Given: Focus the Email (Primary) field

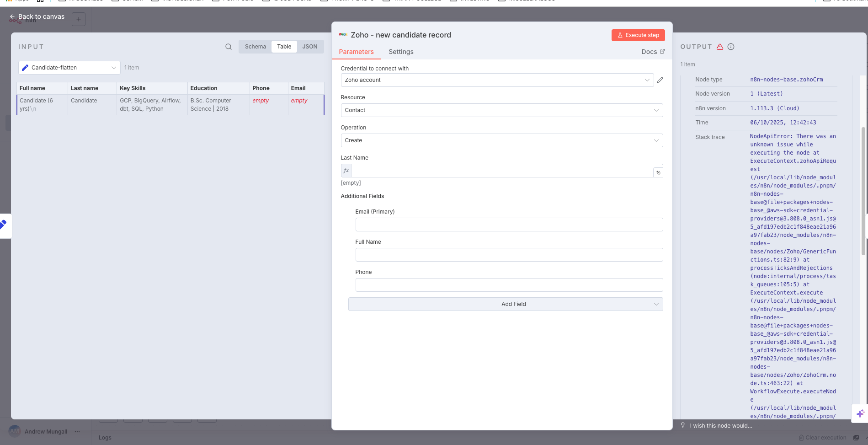Looking at the screenshot, I should pos(509,225).
